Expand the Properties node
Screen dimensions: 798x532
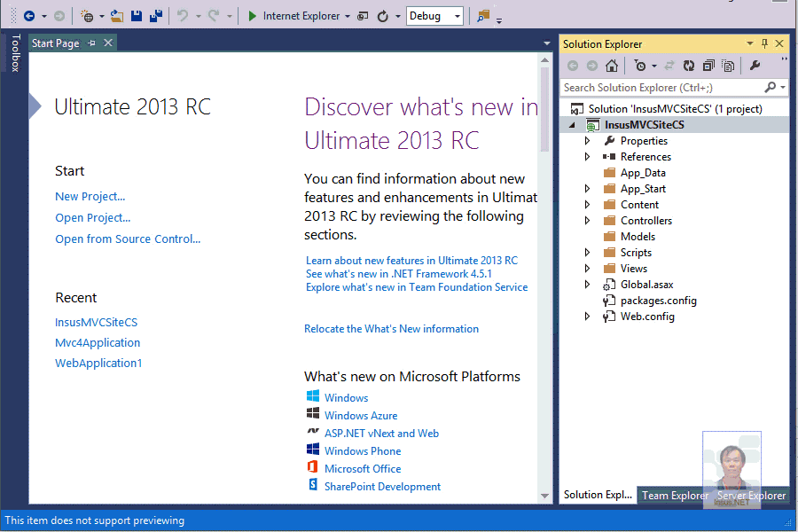click(x=587, y=140)
